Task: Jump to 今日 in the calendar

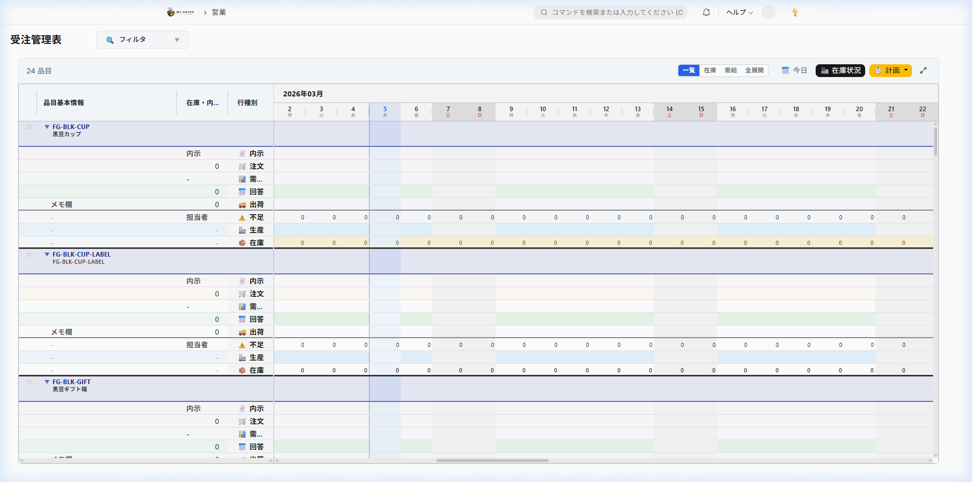Action: point(794,70)
